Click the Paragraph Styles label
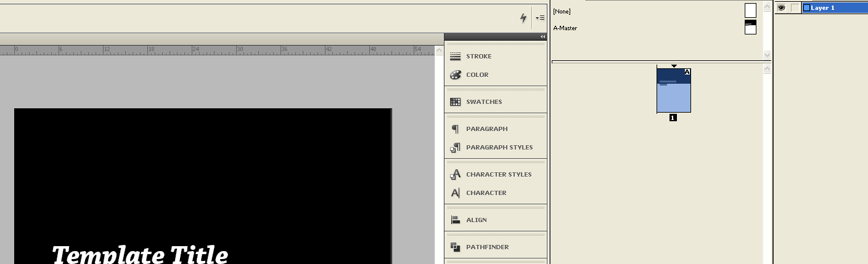Image resolution: width=868 pixels, height=264 pixels. (499, 148)
